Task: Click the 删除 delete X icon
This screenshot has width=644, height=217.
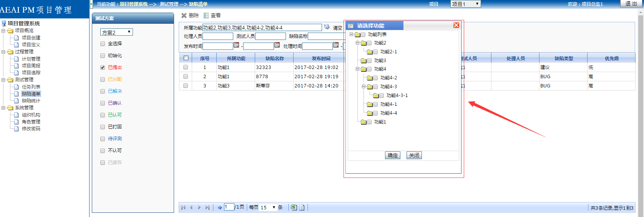Action: coord(184,15)
